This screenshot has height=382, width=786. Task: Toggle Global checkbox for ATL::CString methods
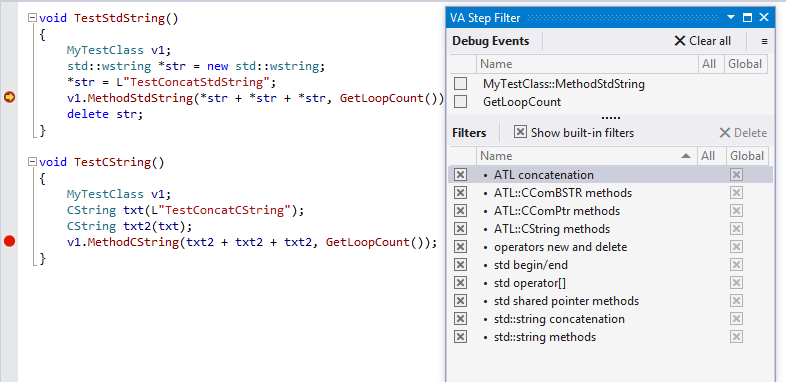(736, 229)
